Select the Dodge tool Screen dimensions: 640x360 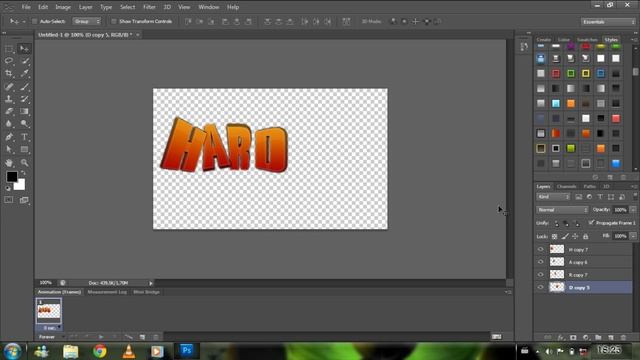(x=24, y=123)
